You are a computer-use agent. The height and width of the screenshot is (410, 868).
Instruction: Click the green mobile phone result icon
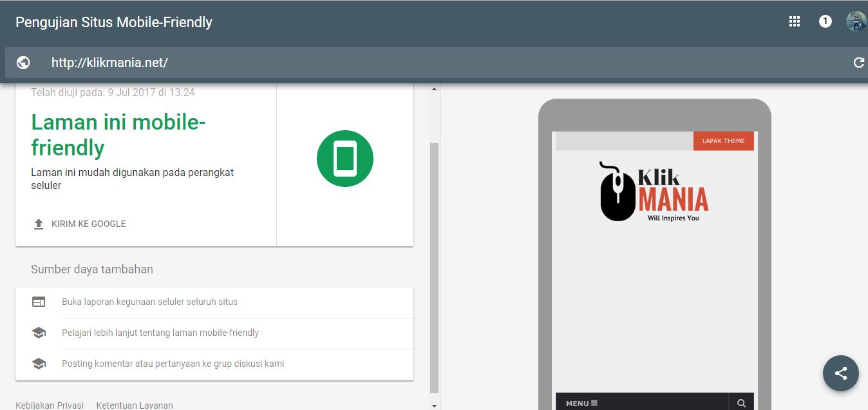(x=345, y=159)
